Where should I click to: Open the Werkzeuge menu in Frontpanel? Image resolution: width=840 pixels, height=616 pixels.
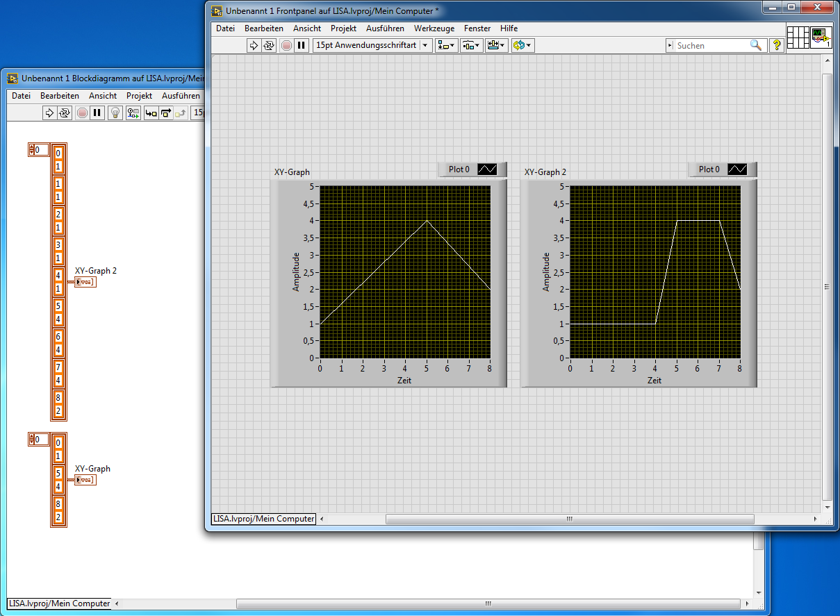[434, 28]
